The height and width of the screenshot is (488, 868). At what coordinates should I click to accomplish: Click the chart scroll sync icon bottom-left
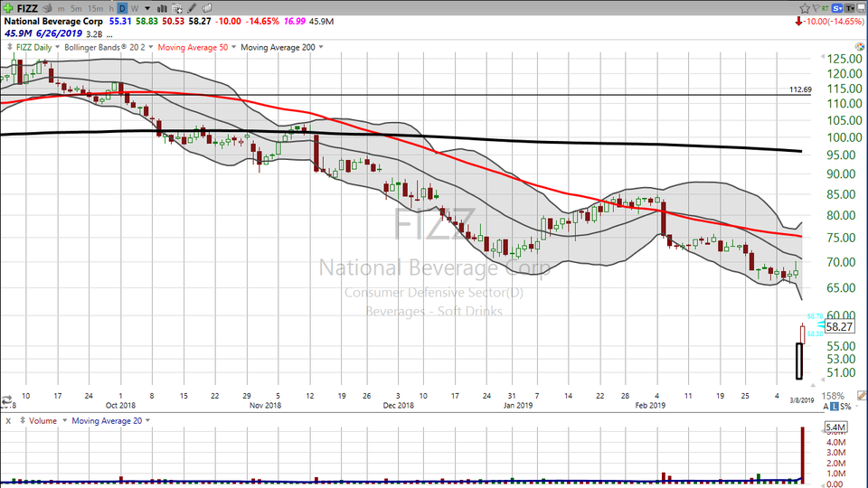[7, 400]
